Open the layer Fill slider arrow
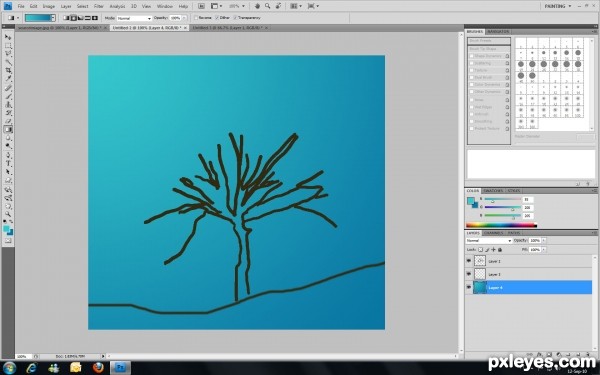 coord(544,249)
